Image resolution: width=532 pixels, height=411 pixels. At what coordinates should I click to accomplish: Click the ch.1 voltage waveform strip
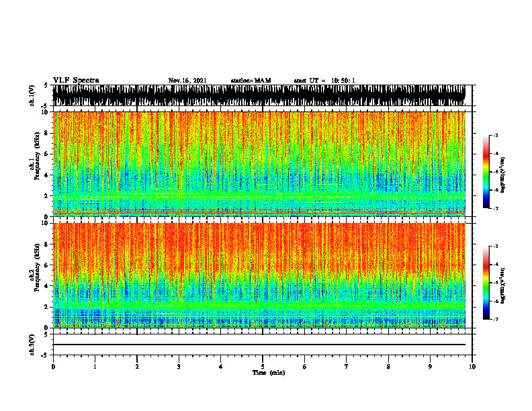[x=259, y=95]
